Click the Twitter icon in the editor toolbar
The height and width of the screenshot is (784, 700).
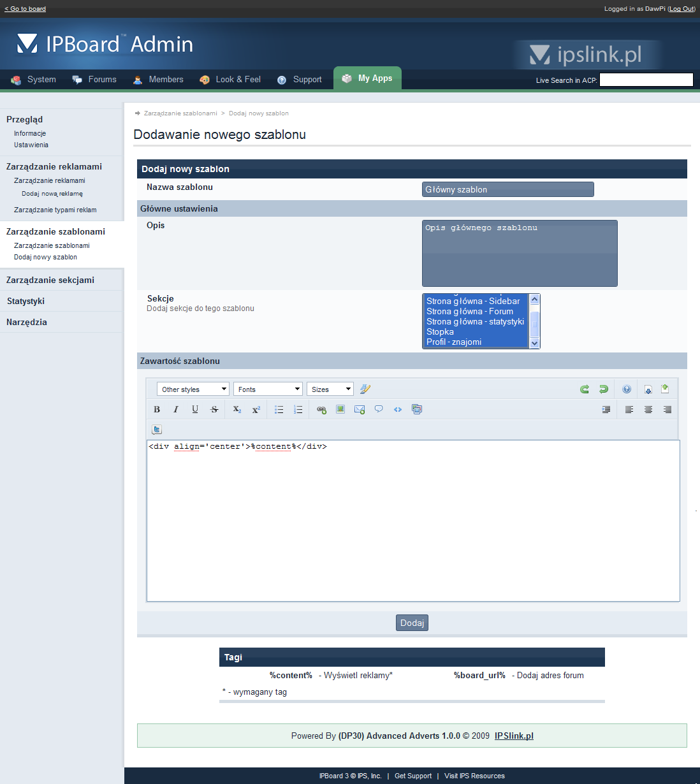pos(157,430)
